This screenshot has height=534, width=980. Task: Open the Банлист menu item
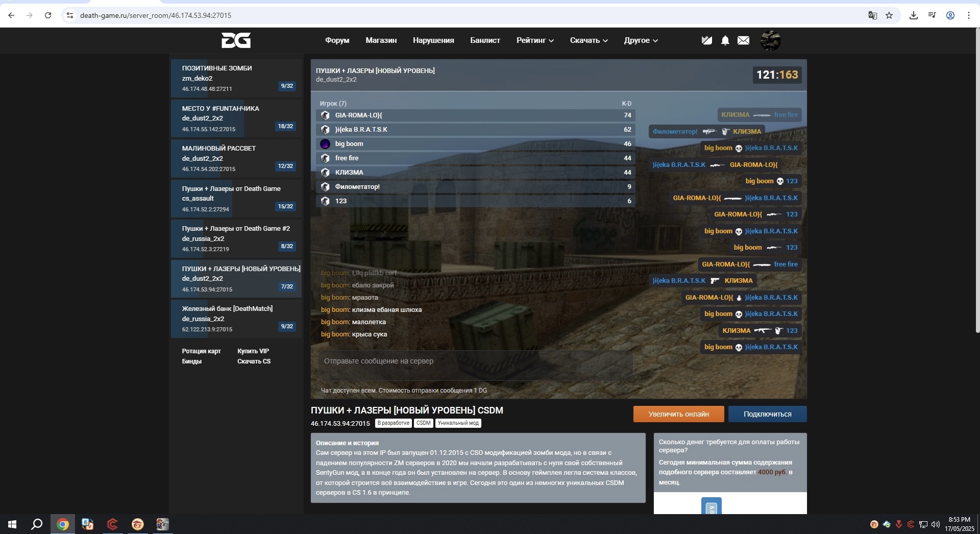tap(485, 40)
